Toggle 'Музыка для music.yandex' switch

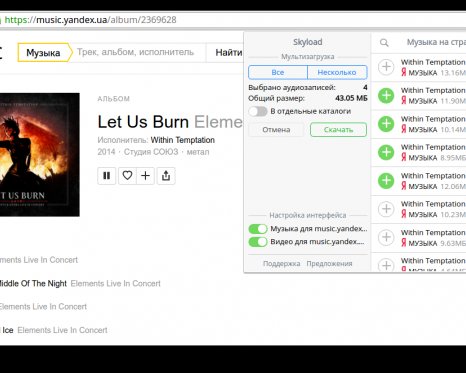pos(258,229)
